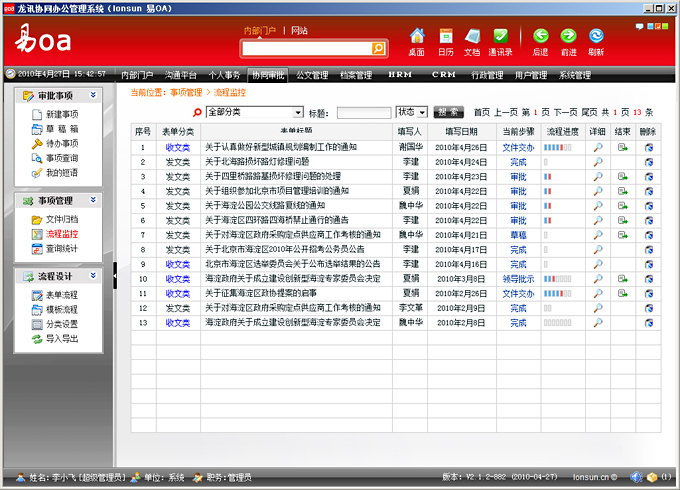Screen dimensions: 680x490
Task: Click progress bar of row 1
Action: (x=558, y=147)
